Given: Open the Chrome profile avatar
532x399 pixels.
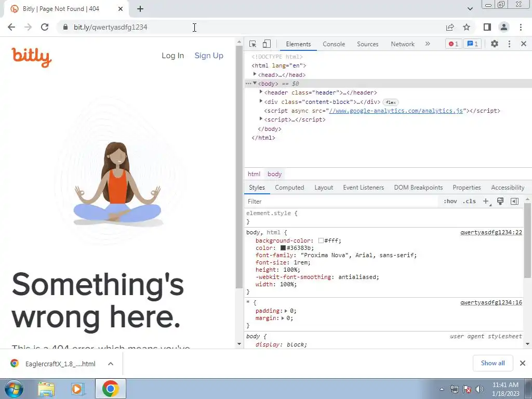Looking at the screenshot, I should click(504, 27).
